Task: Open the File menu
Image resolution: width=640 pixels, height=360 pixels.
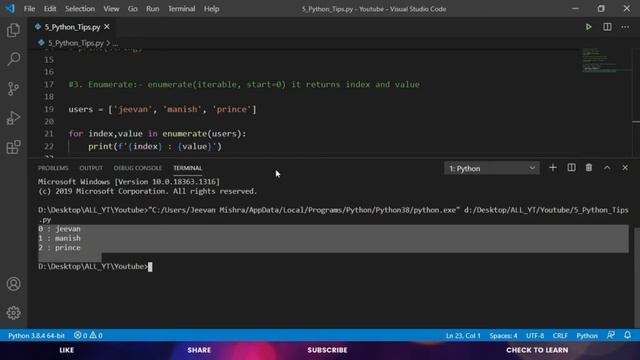Action: [29, 9]
